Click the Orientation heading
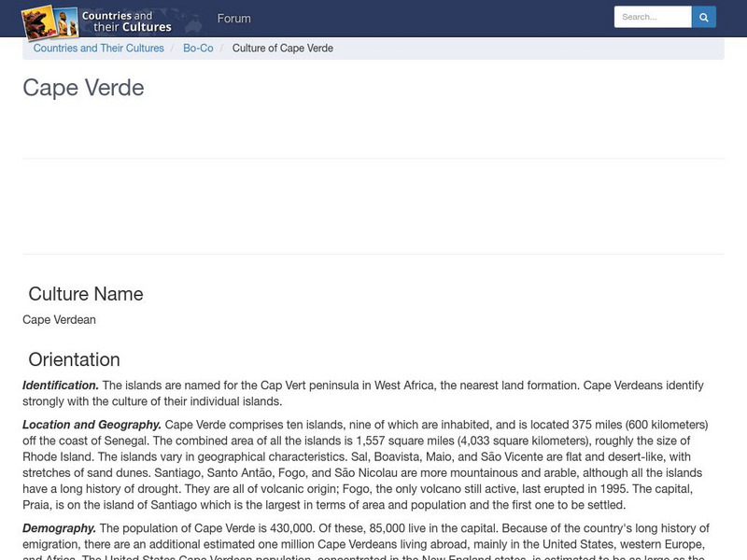The width and height of the screenshot is (747, 560). coord(75,359)
